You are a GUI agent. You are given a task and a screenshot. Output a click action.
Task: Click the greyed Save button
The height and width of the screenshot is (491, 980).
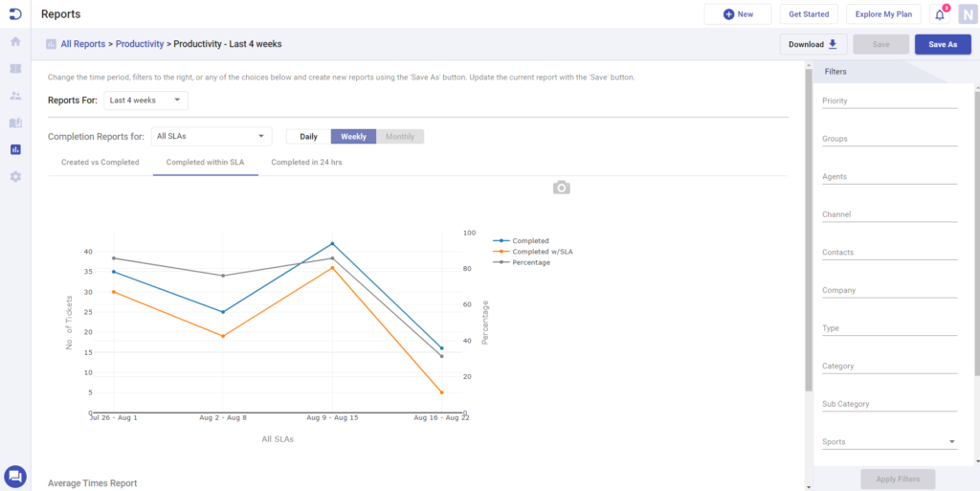[880, 44]
